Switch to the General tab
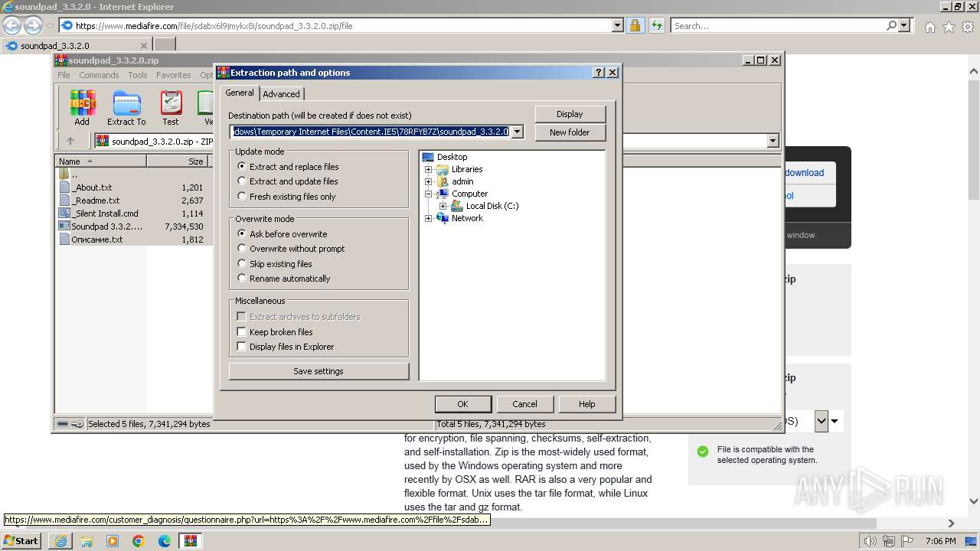Viewport: 980px width, 551px height. (239, 93)
